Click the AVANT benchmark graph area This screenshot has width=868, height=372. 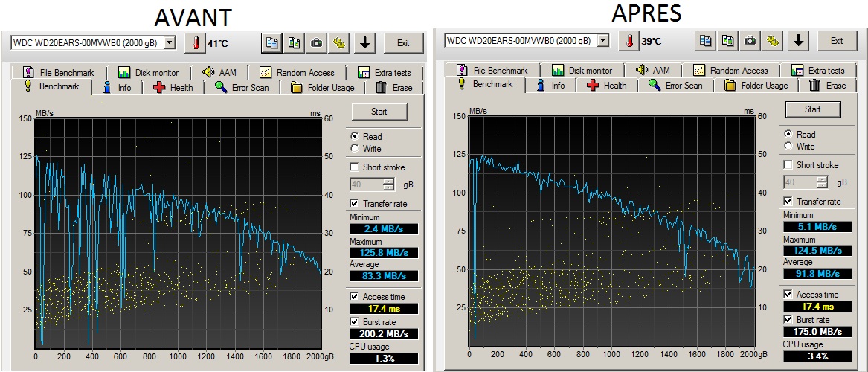178,232
